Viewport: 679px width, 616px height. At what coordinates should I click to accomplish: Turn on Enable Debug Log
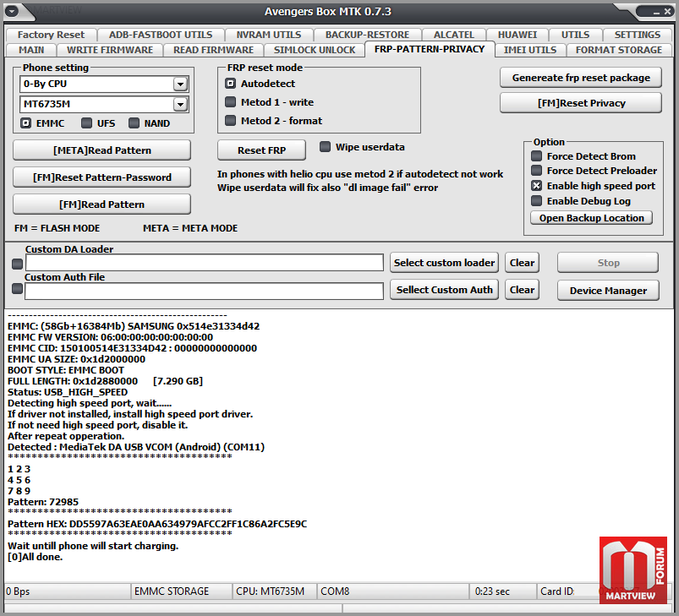[537, 201]
